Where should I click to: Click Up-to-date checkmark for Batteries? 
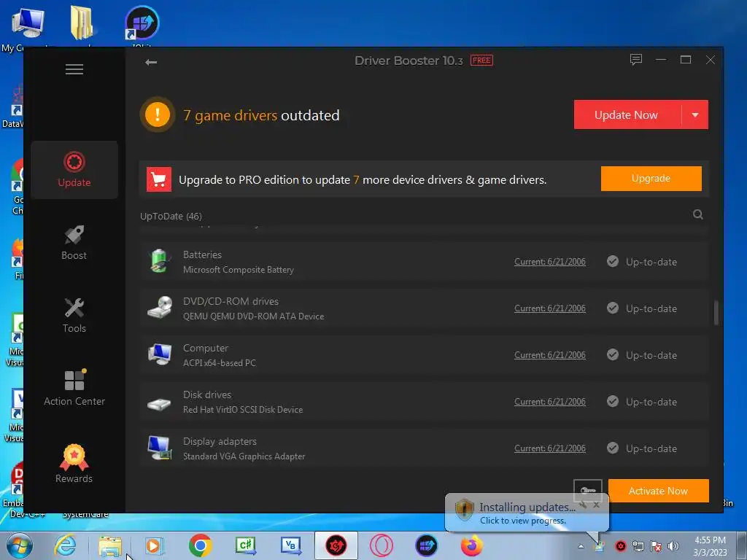pos(613,262)
